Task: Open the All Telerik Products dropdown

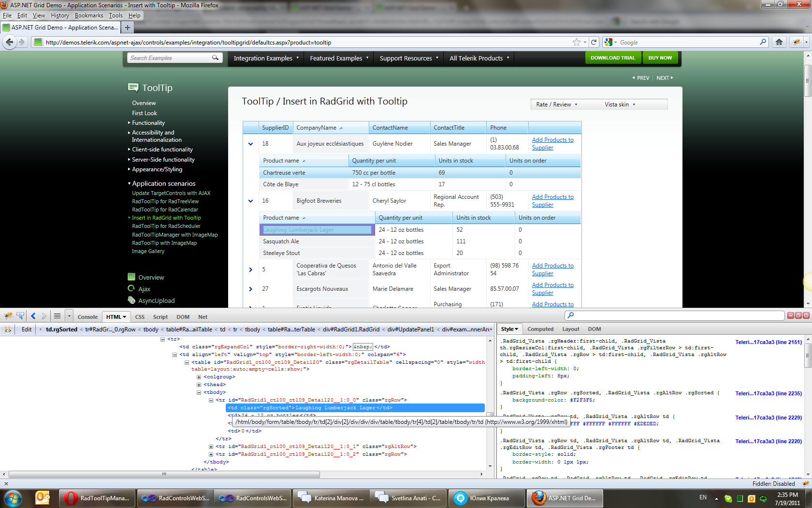Action: tap(479, 58)
